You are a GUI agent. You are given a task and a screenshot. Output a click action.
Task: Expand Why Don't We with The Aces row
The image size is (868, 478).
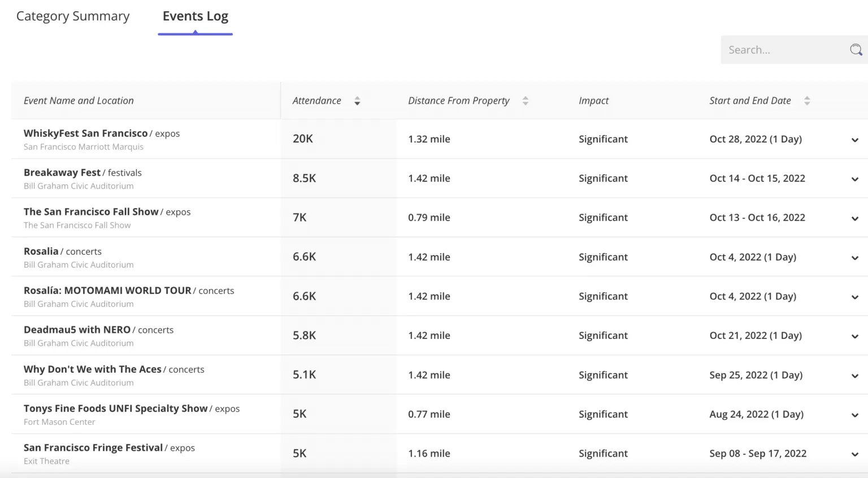[855, 376]
